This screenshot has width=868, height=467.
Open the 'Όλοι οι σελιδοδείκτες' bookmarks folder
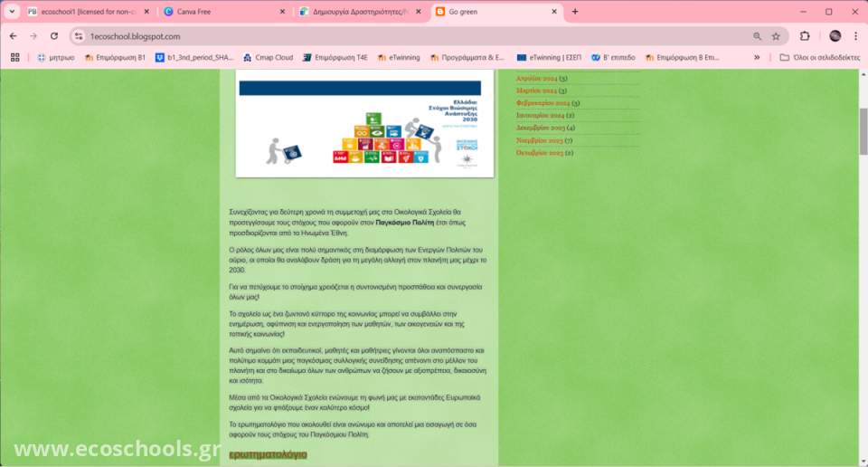click(819, 57)
